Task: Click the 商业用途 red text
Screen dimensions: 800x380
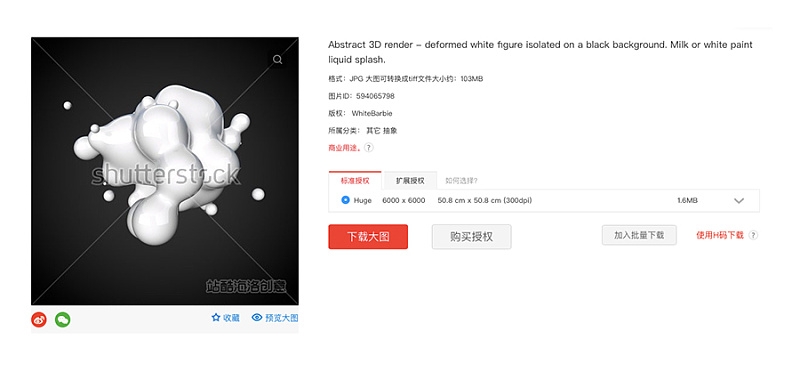Action: (x=344, y=148)
